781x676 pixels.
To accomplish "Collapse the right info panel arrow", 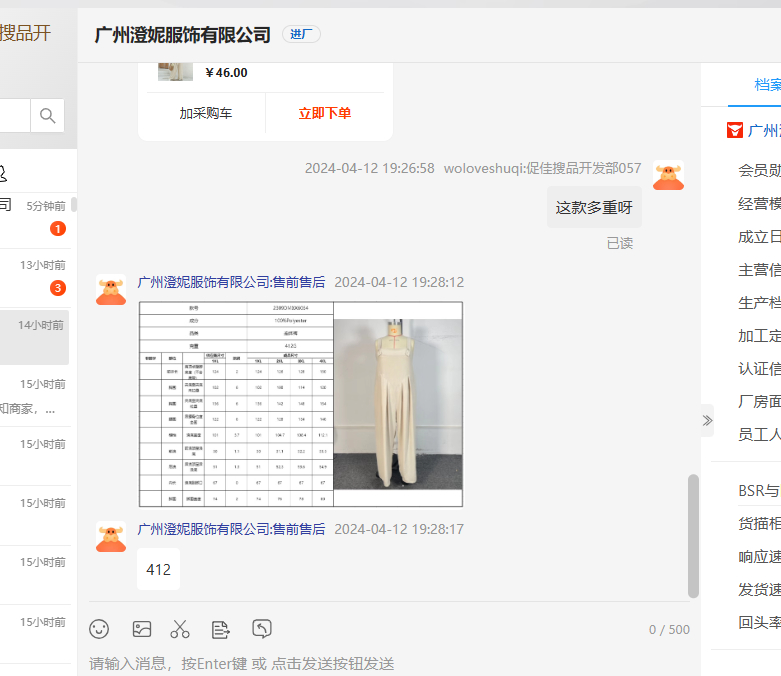I will click(707, 420).
